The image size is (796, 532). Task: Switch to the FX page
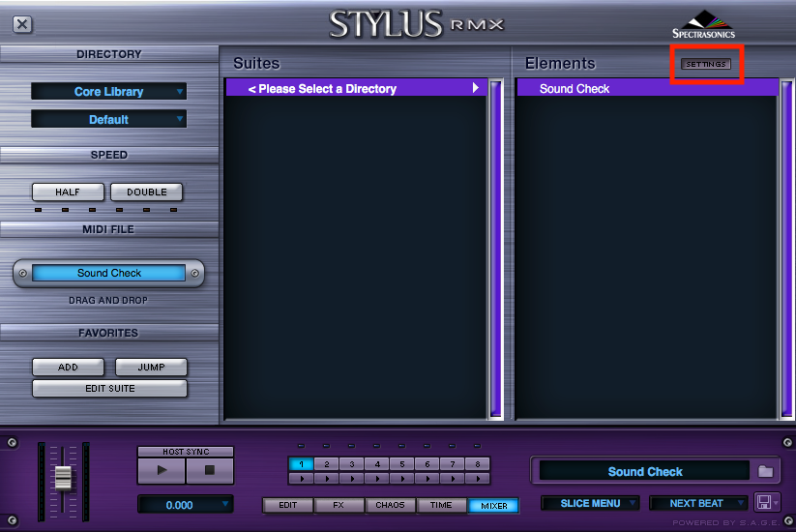(339, 505)
